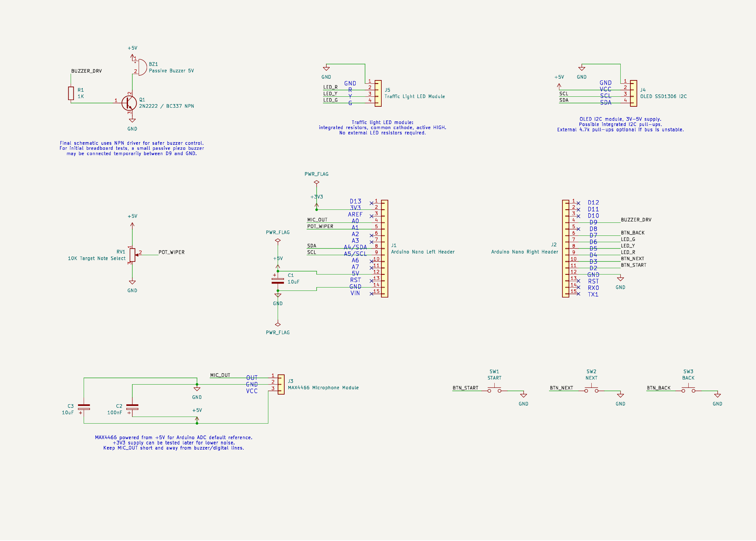Select the '2N2222 / BC337 NPN' value text
Image resolution: width=756 pixels, height=541 pixels.
pos(167,106)
